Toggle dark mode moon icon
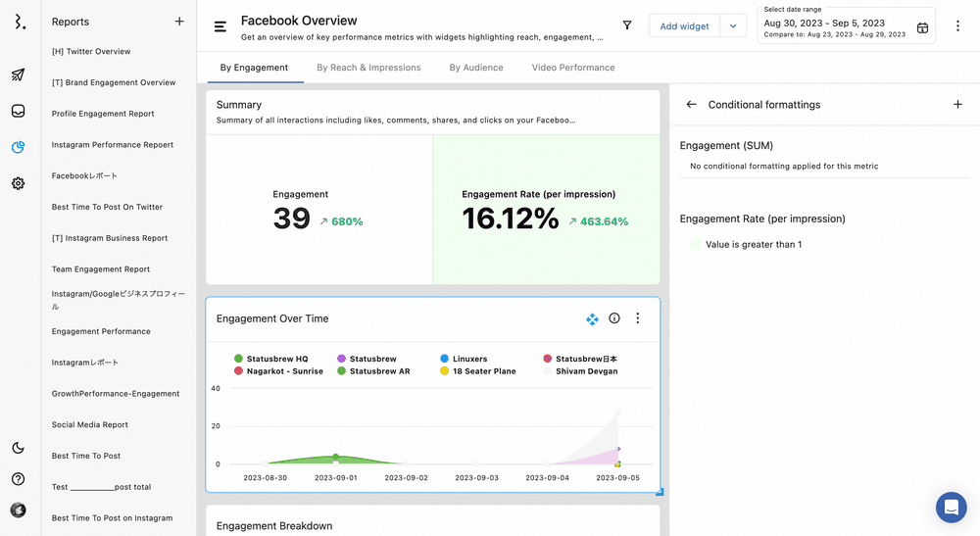 (x=18, y=448)
